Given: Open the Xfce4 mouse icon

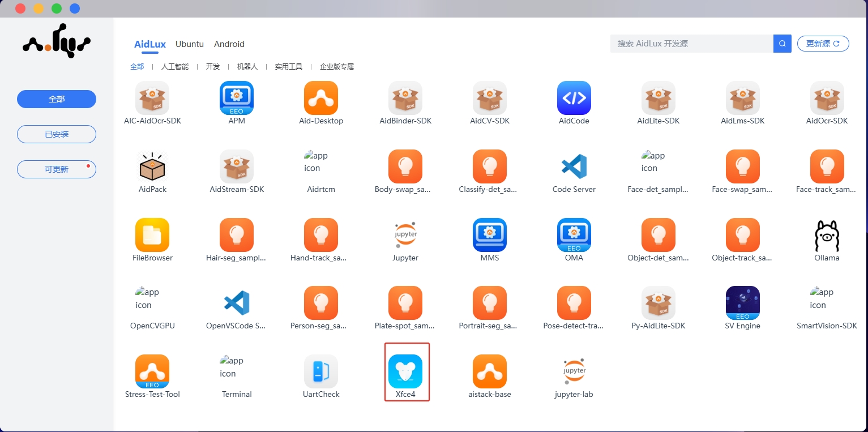Looking at the screenshot, I should [x=405, y=371].
